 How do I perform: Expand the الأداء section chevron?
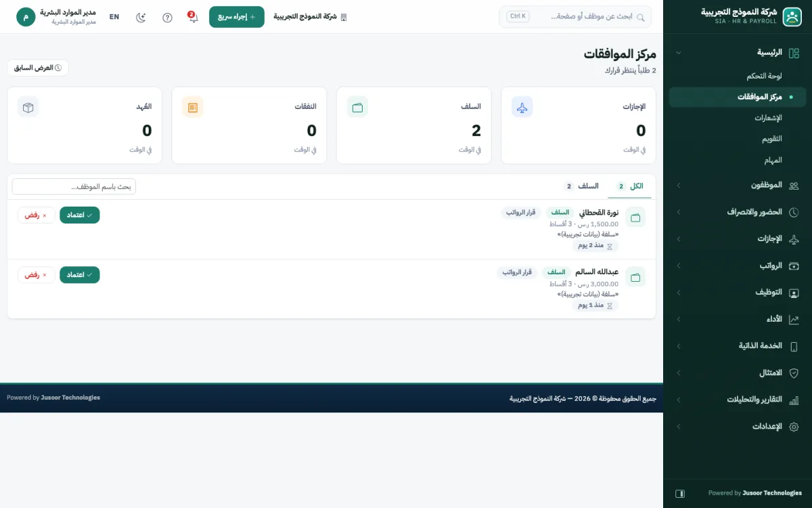pos(679,319)
